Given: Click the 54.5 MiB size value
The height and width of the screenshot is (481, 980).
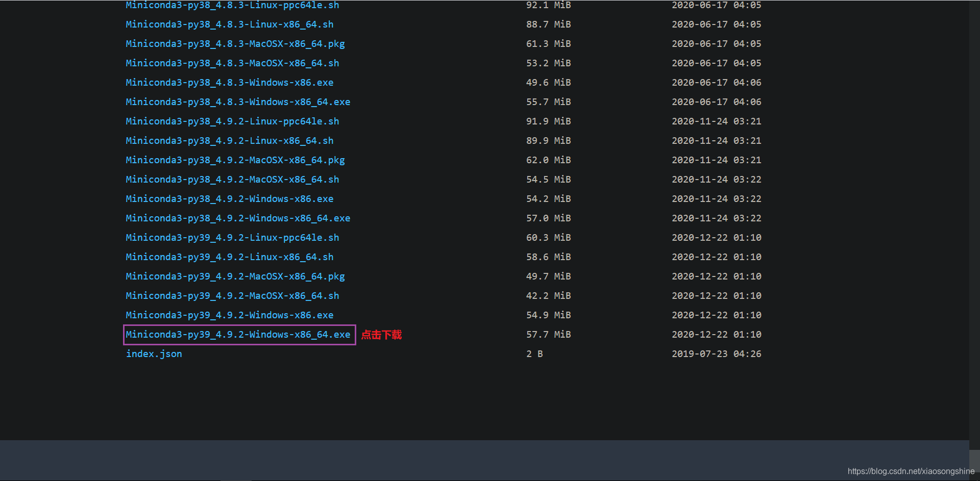Looking at the screenshot, I should tap(549, 180).
